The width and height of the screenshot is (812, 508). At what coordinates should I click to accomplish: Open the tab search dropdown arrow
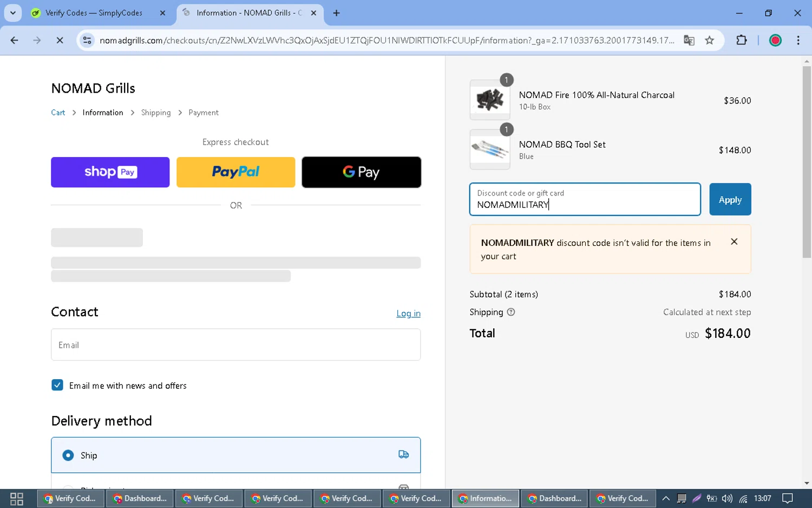tap(13, 12)
